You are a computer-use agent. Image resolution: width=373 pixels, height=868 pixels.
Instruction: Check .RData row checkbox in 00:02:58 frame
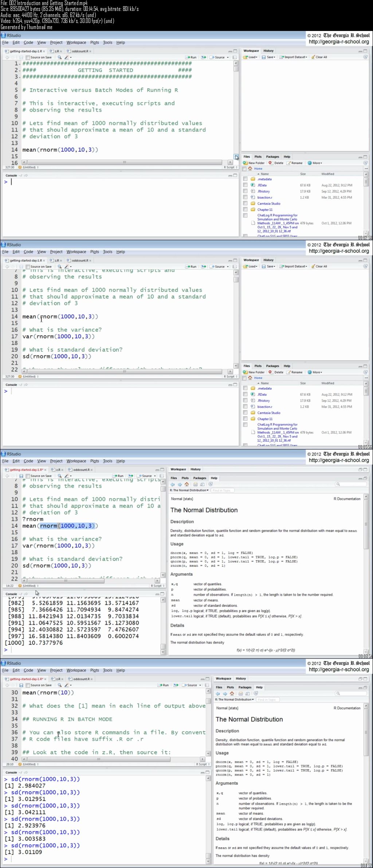point(245,185)
